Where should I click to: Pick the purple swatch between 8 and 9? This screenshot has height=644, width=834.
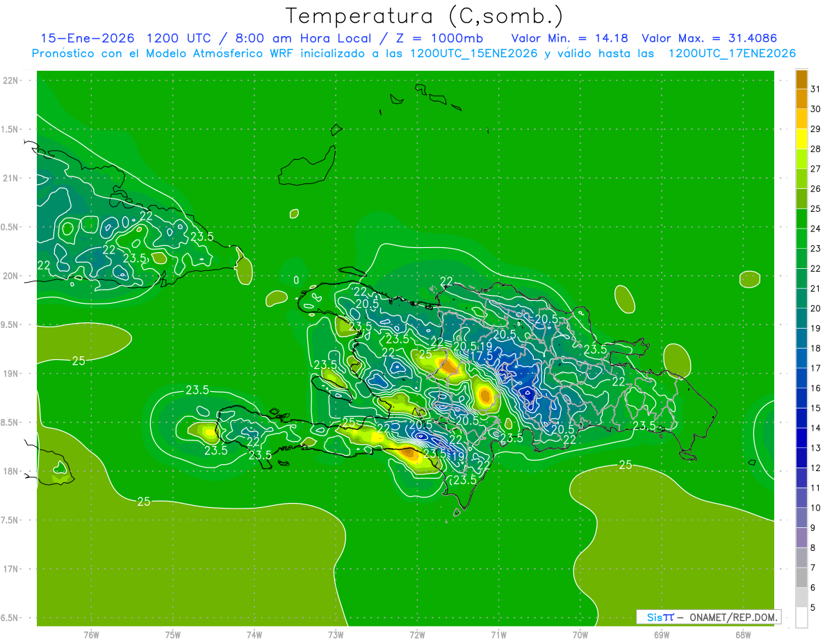pyautogui.click(x=801, y=538)
